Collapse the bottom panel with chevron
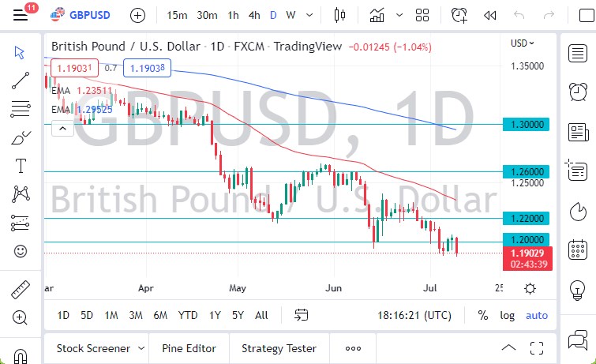596x364 pixels. (x=509, y=348)
